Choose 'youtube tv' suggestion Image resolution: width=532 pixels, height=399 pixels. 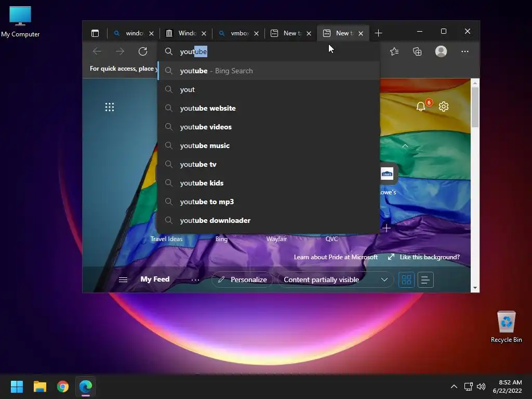[269, 164]
